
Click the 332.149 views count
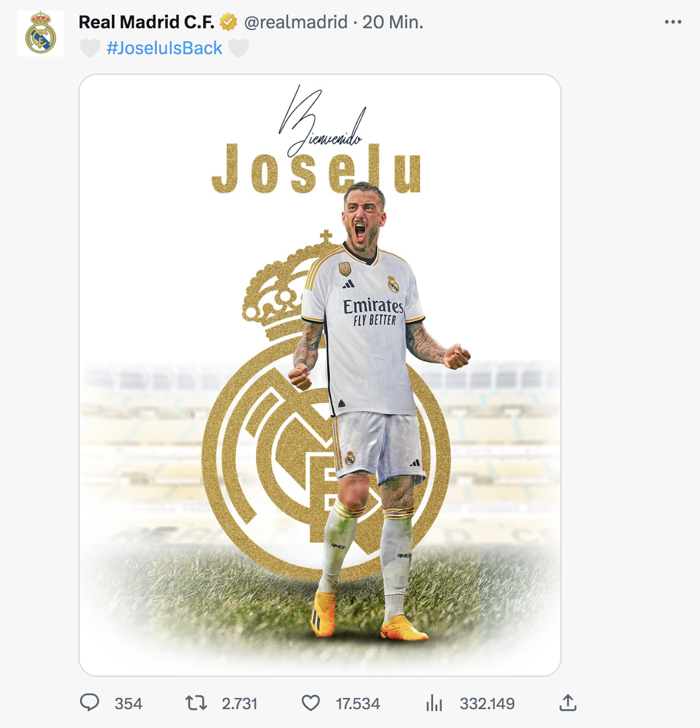487,703
